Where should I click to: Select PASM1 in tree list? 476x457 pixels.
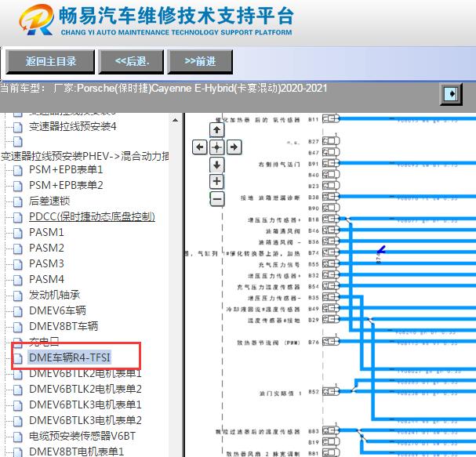tap(46, 232)
